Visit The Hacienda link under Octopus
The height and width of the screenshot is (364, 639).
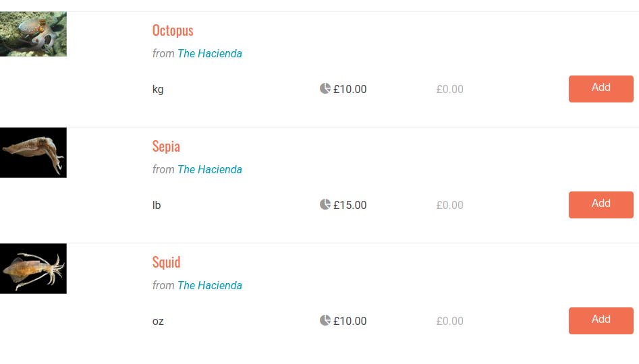point(210,53)
